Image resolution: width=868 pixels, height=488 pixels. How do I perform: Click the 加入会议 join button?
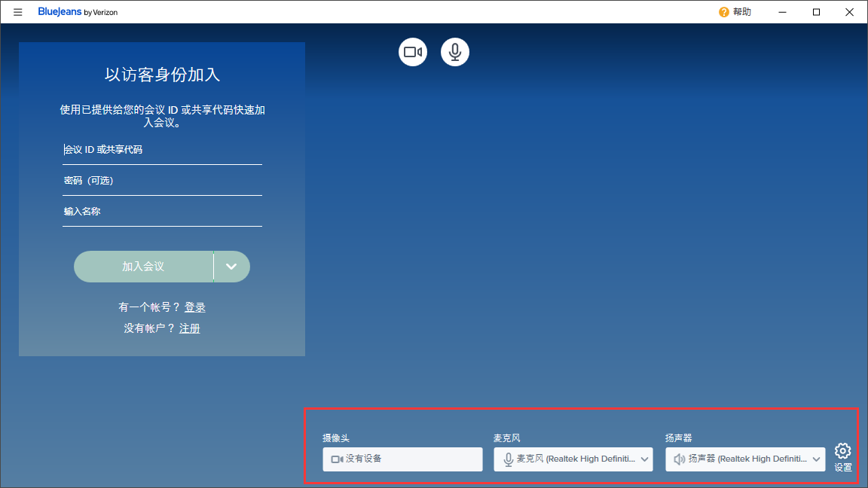143,267
